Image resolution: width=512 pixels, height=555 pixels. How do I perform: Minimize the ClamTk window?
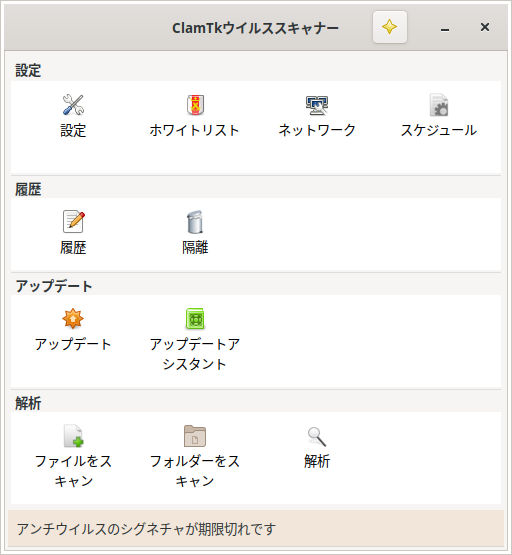[445, 28]
